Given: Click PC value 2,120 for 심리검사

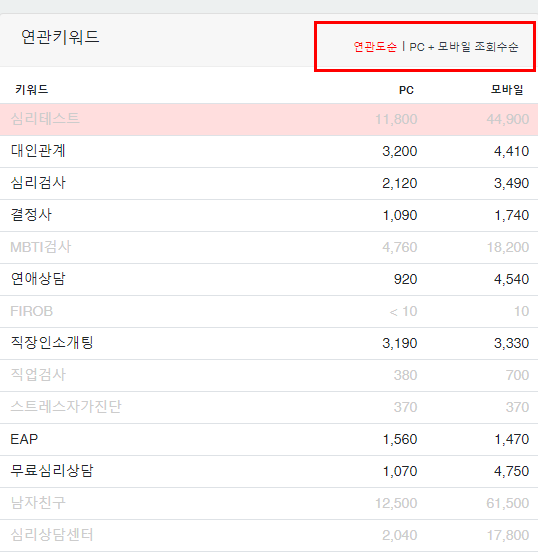Looking at the screenshot, I should coord(400,183).
